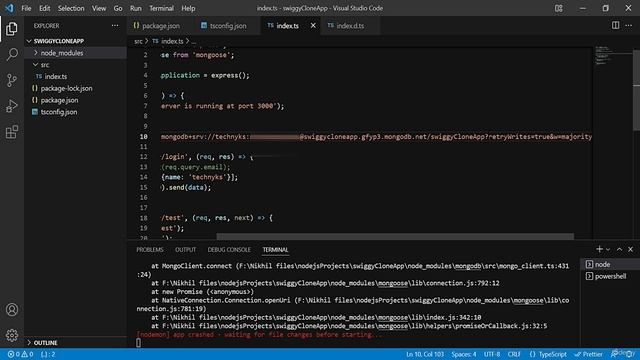Maximize the terminal panel size
The height and width of the screenshot is (360, 640).
pos(619,249)
